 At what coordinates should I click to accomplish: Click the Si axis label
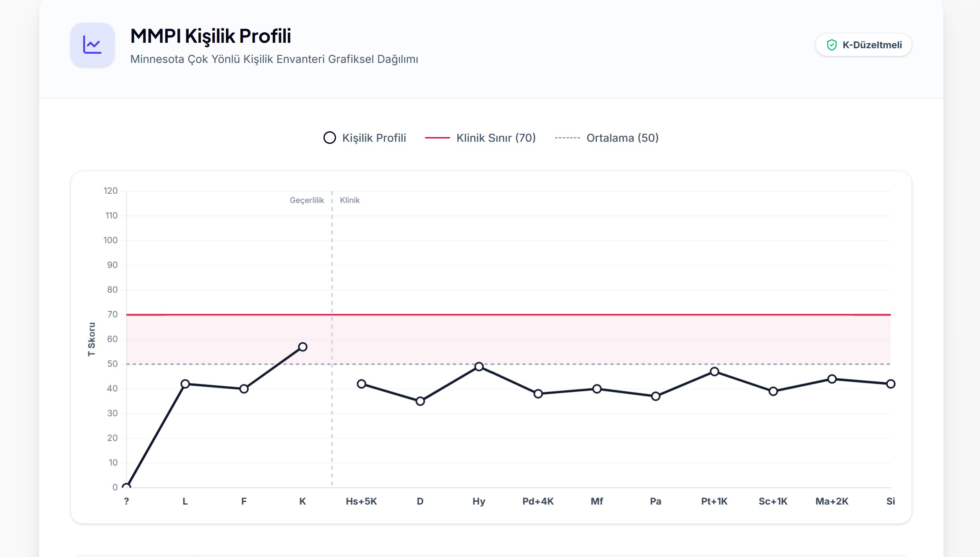(x=891, y=501)
